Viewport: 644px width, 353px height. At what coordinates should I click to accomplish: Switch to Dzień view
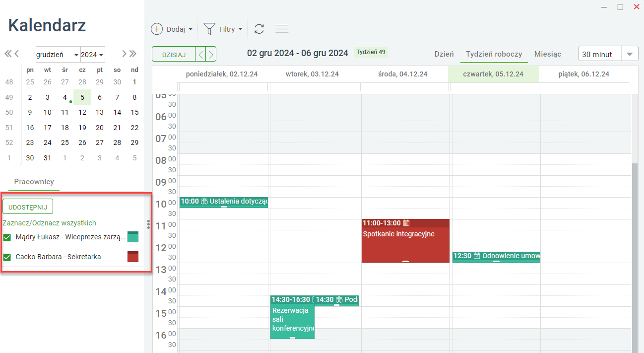click(444, 54)
